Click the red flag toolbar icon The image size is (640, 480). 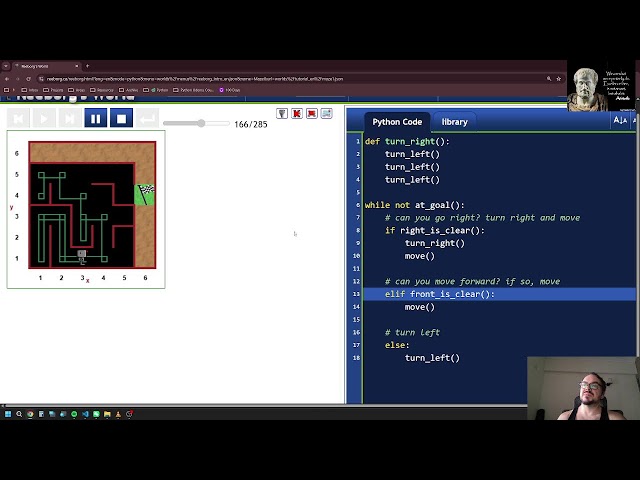click(312, 113)
